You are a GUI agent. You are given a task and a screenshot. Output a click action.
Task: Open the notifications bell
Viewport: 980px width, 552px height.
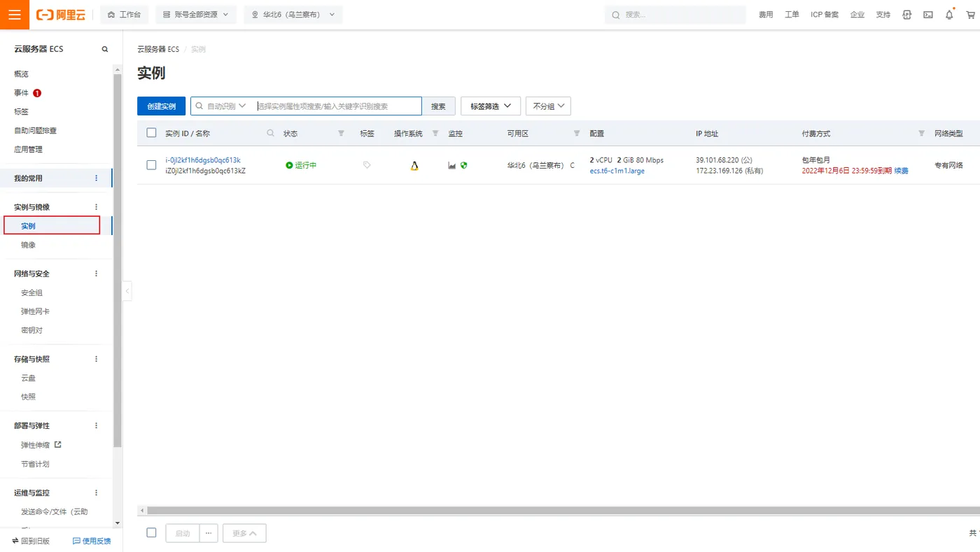pyautogui.click(x=949, y=15)
